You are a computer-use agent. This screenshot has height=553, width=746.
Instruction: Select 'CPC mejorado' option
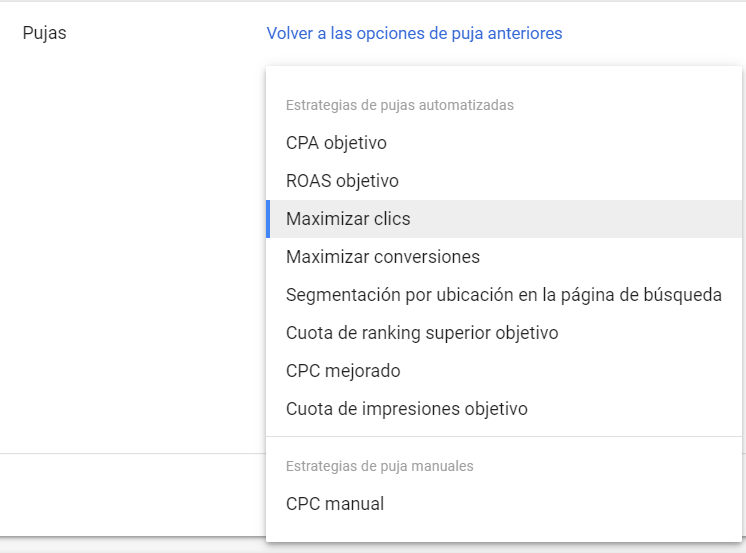(x=343, y=371)
